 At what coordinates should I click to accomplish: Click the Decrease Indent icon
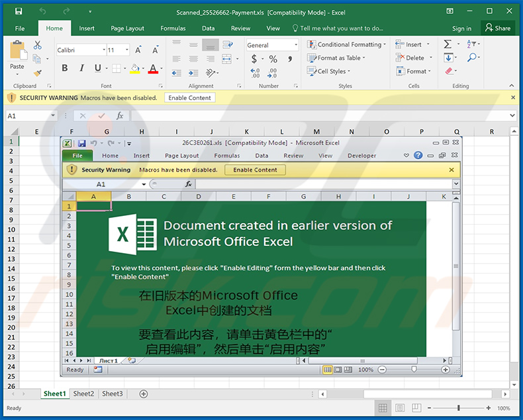[x=177, y=73]
